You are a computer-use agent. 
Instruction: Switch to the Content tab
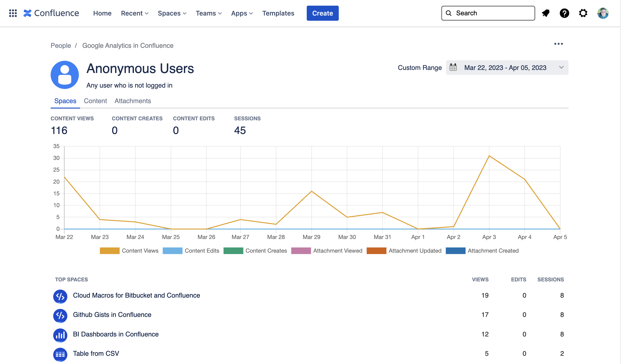point(95,101)
